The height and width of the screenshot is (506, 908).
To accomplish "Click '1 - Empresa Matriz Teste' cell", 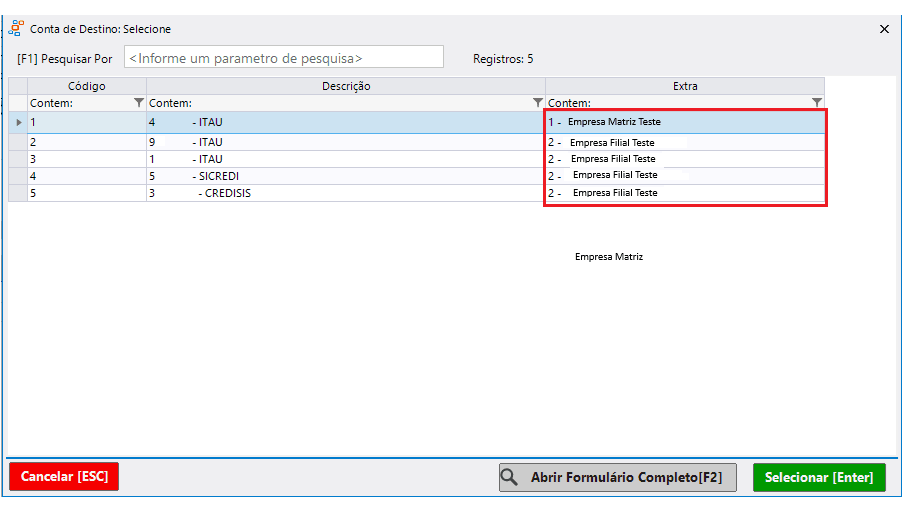I will pos(685,122).
